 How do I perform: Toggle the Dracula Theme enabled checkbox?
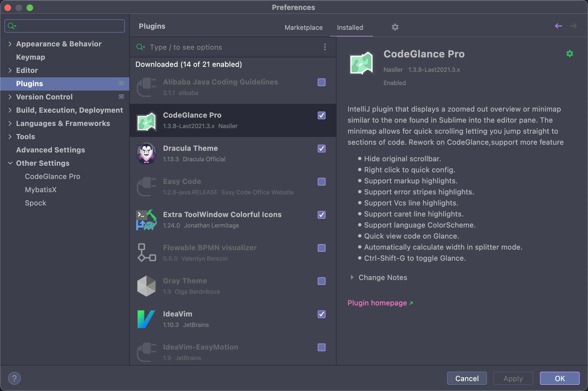321,148
